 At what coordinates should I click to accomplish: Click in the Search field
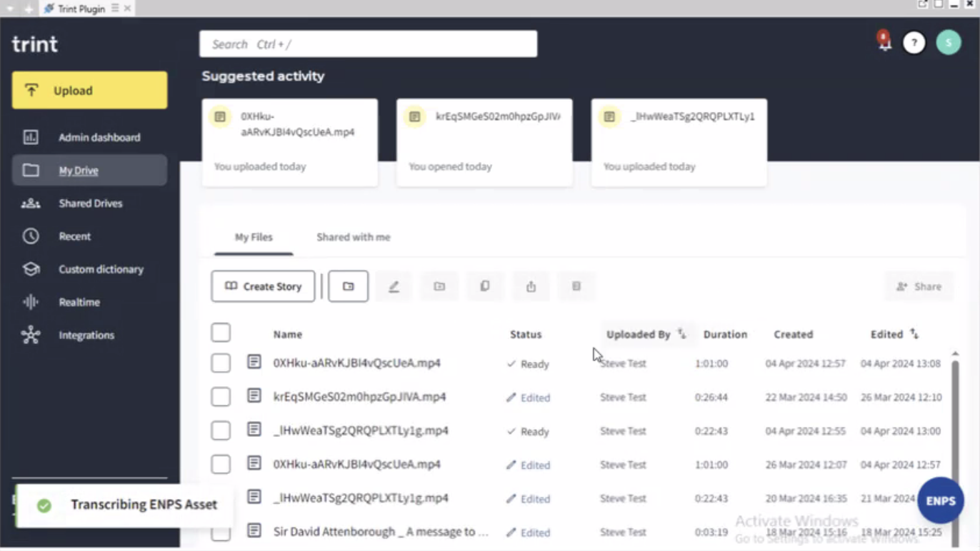click(x=368, y=44)
